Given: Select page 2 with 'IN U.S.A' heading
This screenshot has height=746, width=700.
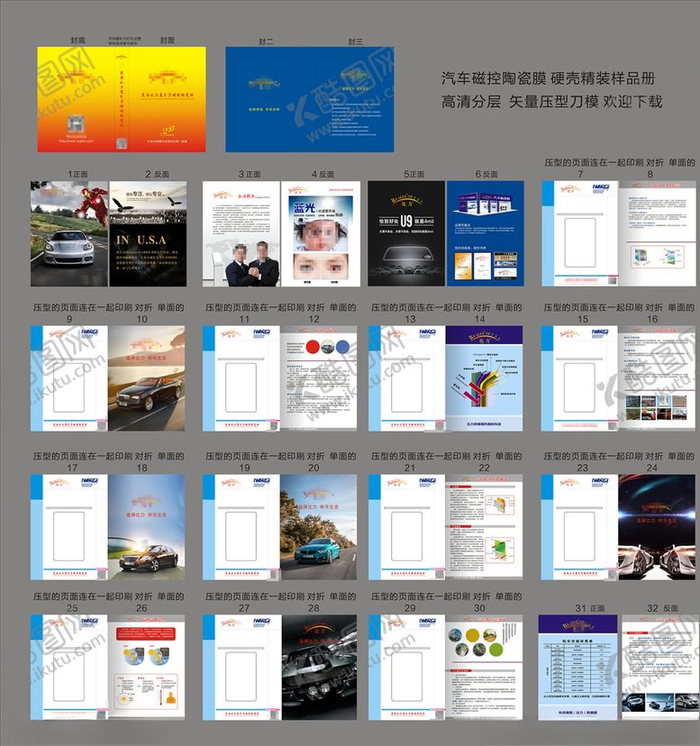Looking at the screenshot, I should coord(148,233).
